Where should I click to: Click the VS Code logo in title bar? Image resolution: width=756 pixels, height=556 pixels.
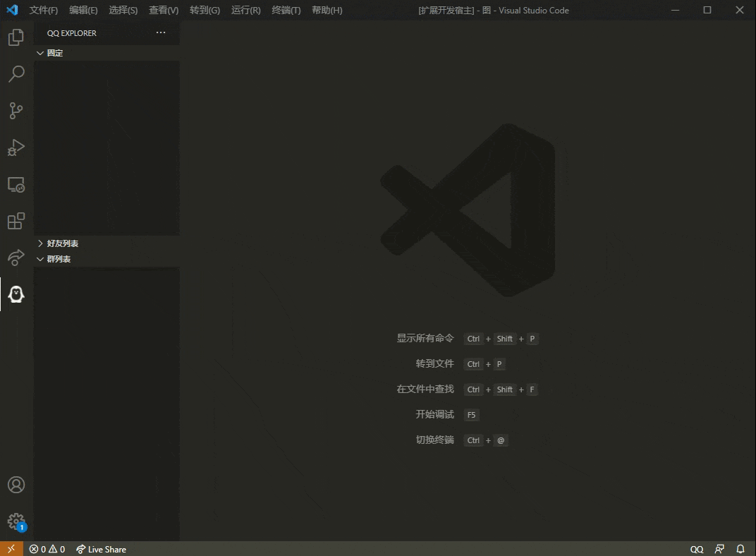point(13,10)
